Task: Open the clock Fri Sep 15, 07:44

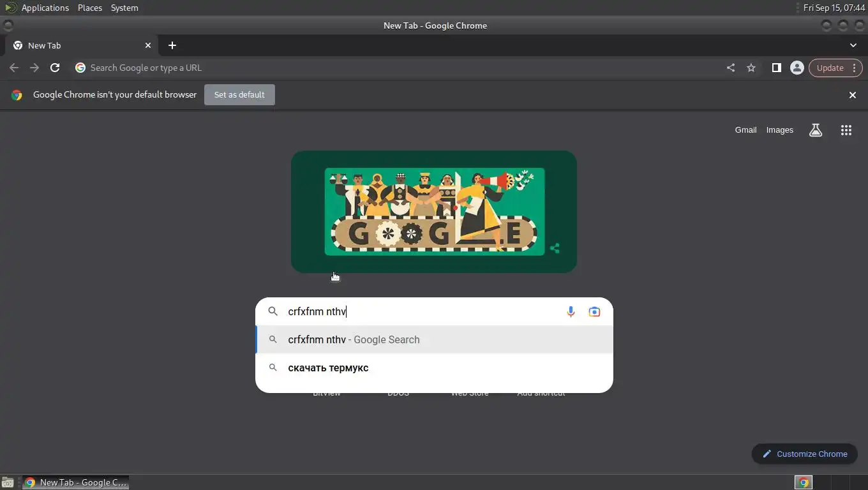Action: pos(834,8)
